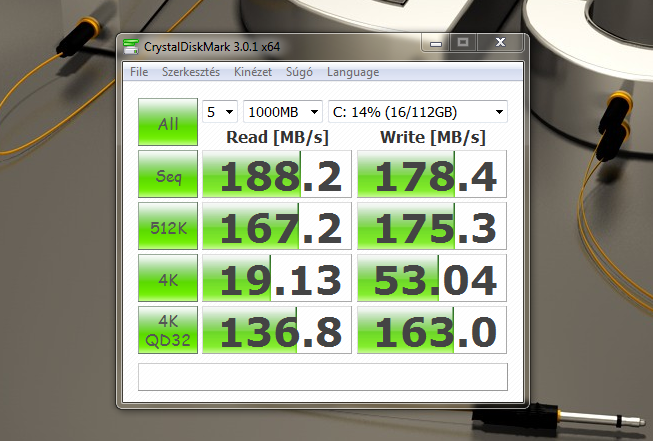This screenshot has height=441, width=653.
Task: Minimize the CrystalDiskMark window
Action: (x=436, y=43)
